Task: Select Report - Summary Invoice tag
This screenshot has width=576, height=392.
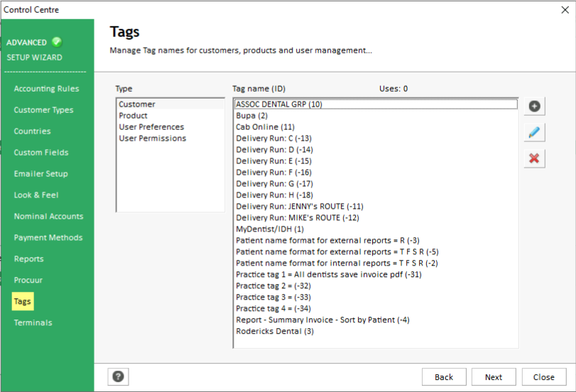Action: [x=376, y=320]
